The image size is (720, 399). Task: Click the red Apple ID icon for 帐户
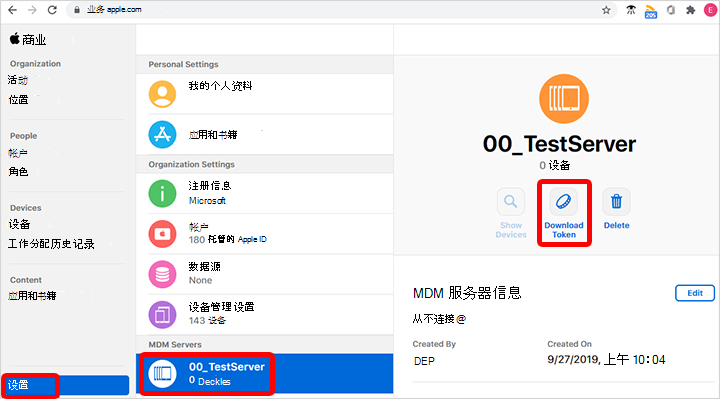pos(162,234)
